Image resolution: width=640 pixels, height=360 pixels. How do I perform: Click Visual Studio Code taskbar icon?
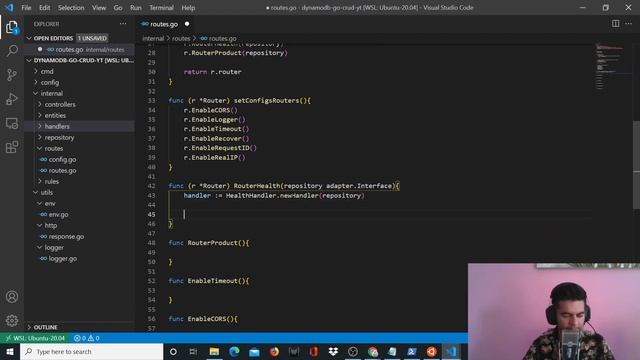[451, 351]
